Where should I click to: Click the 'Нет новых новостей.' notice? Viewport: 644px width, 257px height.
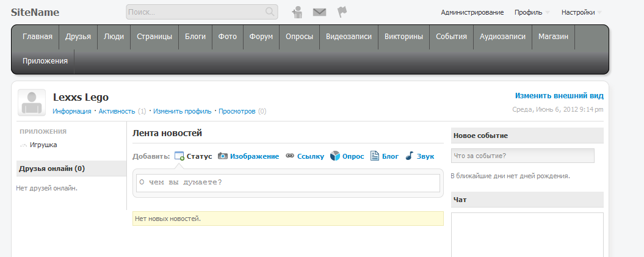tap(288, 219)
